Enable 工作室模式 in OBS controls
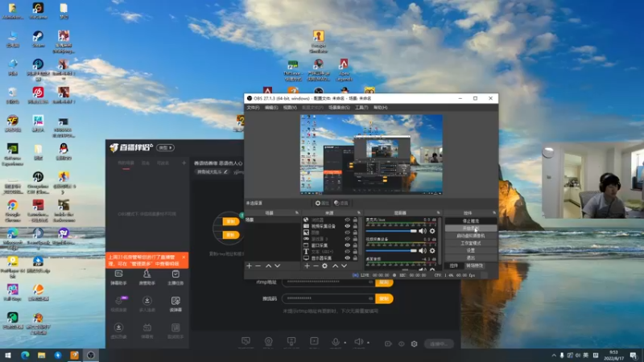 click(471, 243)
